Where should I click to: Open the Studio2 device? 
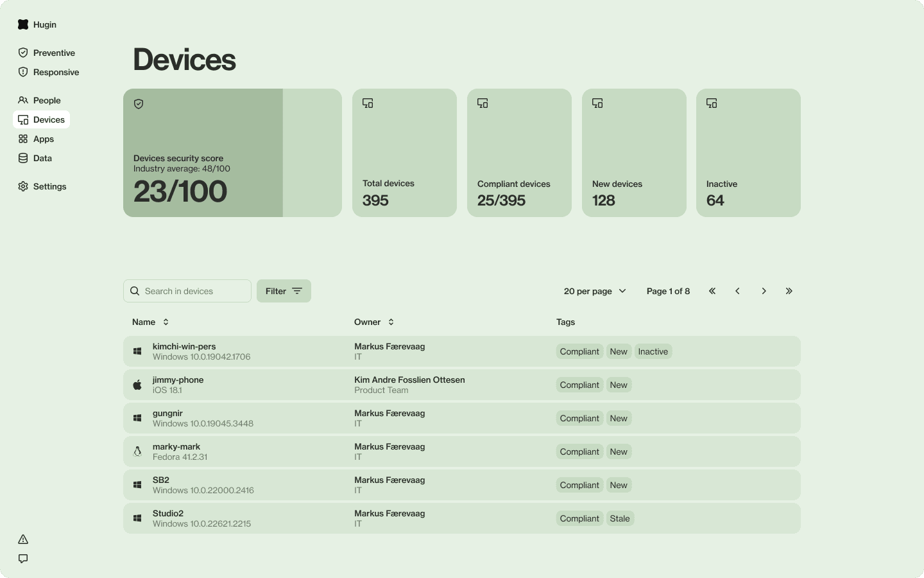coord(462,518)
